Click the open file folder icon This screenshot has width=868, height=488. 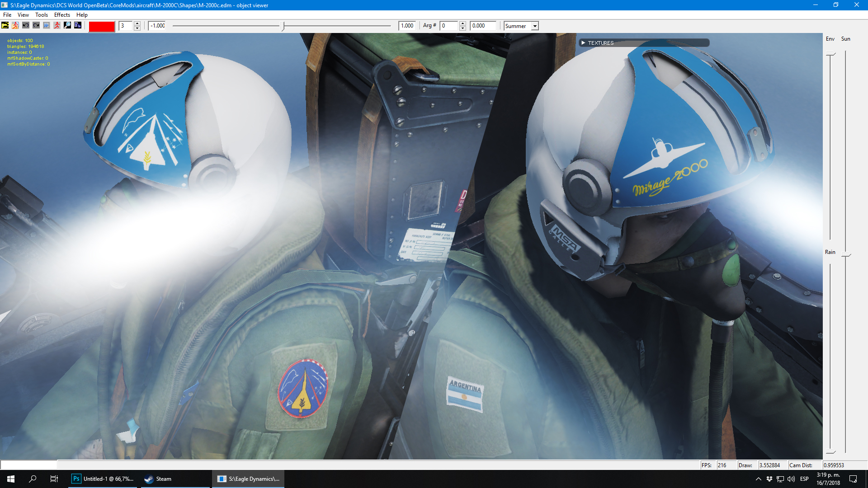pyautogui.click(x=5, y=25)
